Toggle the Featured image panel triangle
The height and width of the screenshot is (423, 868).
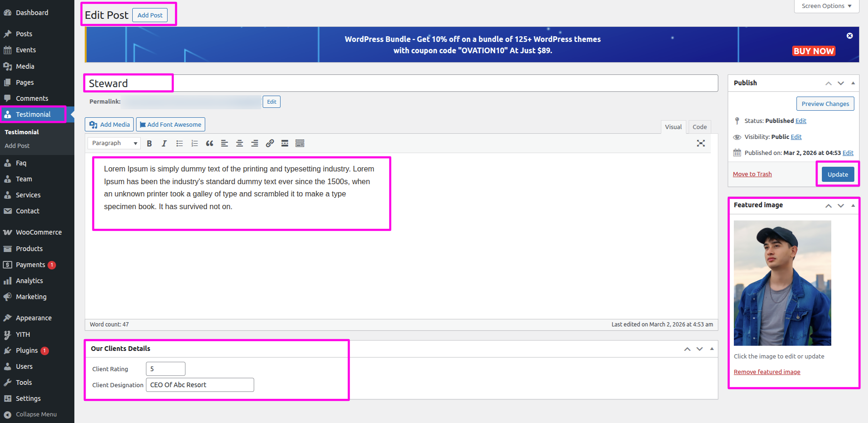[853, 205]
